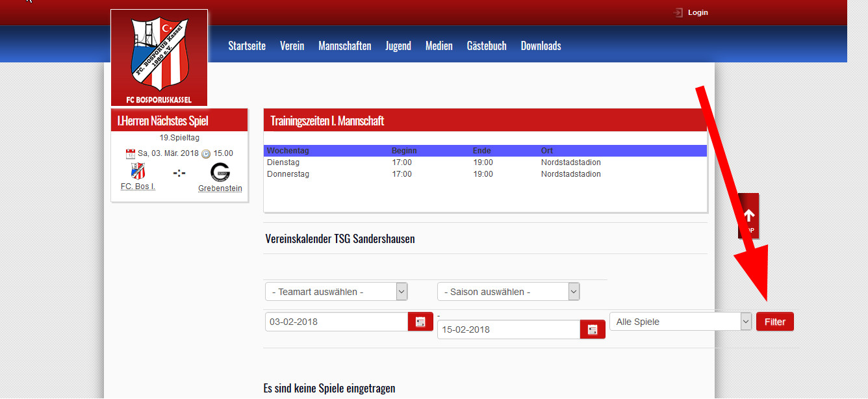Click the Login link

pos(698,12)
